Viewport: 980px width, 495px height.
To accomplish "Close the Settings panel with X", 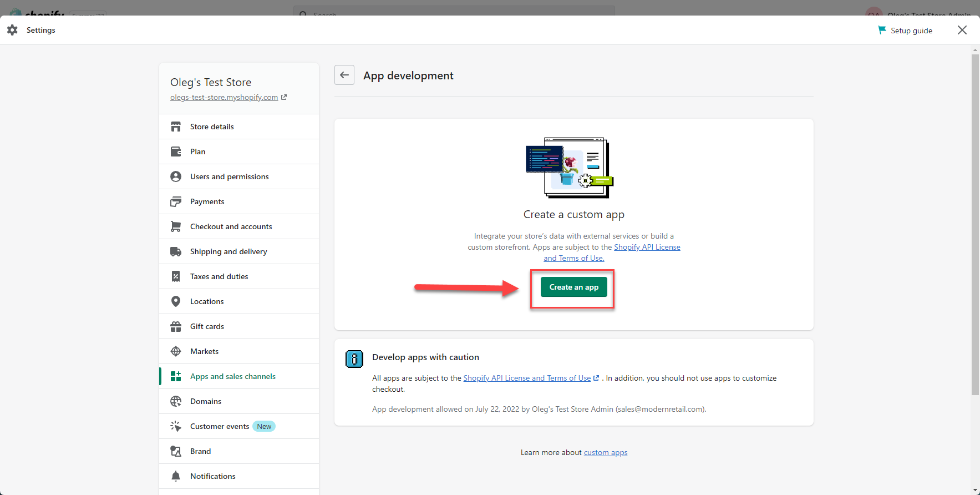I will (962, 30).
